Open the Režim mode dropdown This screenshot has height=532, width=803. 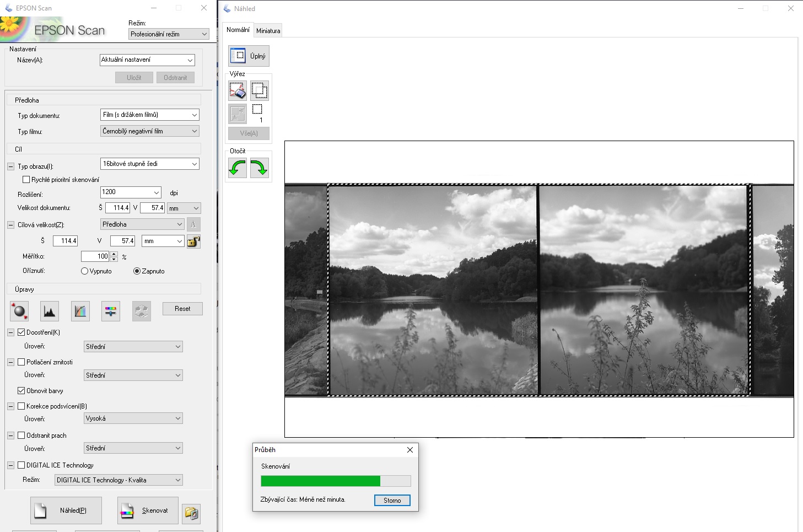click(169, 34)
